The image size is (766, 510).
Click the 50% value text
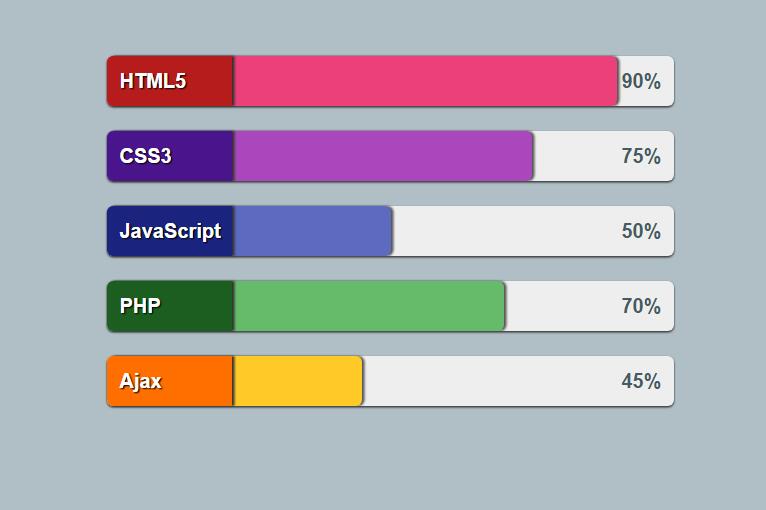641,231
